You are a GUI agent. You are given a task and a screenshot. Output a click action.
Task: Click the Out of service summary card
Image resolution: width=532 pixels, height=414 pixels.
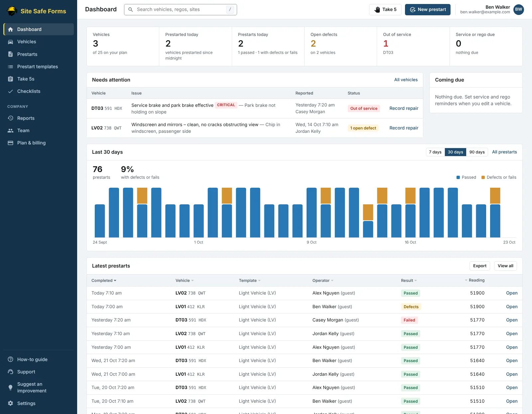(413, 47)
